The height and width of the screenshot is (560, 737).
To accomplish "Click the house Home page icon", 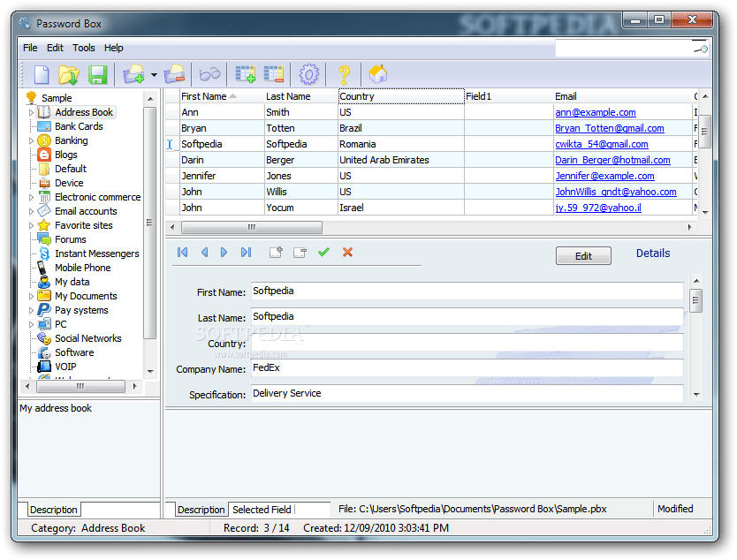I will (378, 74).
